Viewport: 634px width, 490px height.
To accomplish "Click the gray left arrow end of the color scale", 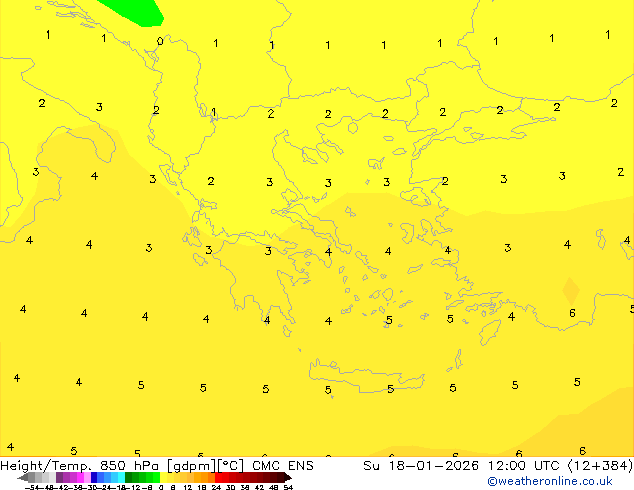I will pos(23,478).
